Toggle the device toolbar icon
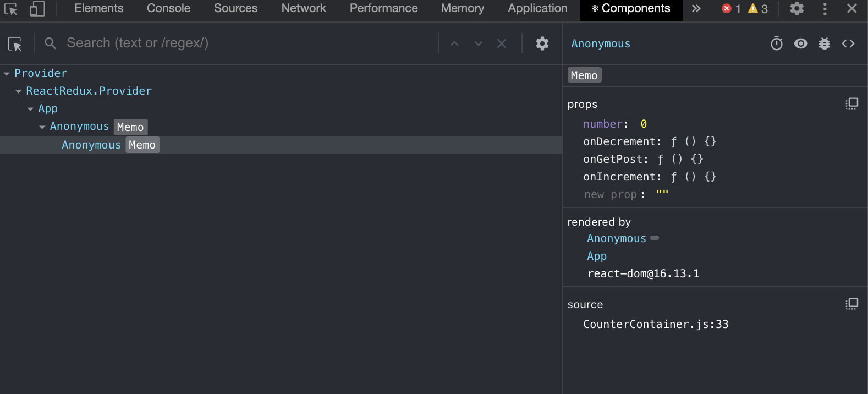 (x=37, y=9)
